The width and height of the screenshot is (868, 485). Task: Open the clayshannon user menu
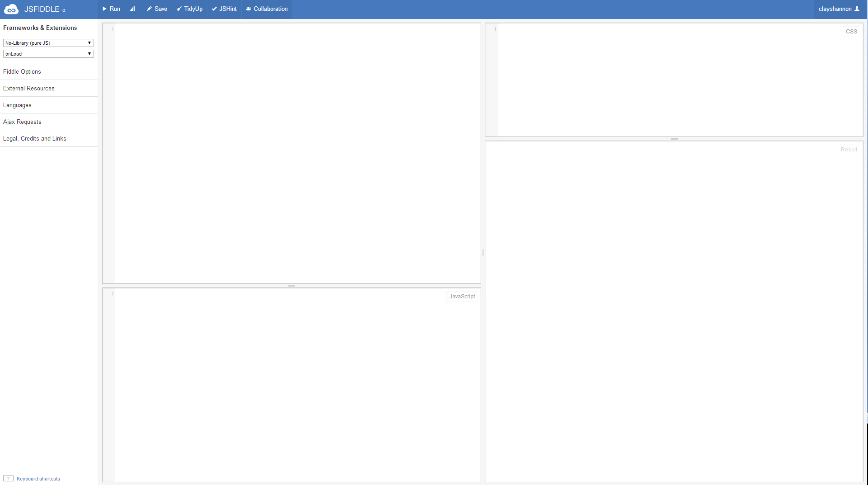click(x=839, y=9)
